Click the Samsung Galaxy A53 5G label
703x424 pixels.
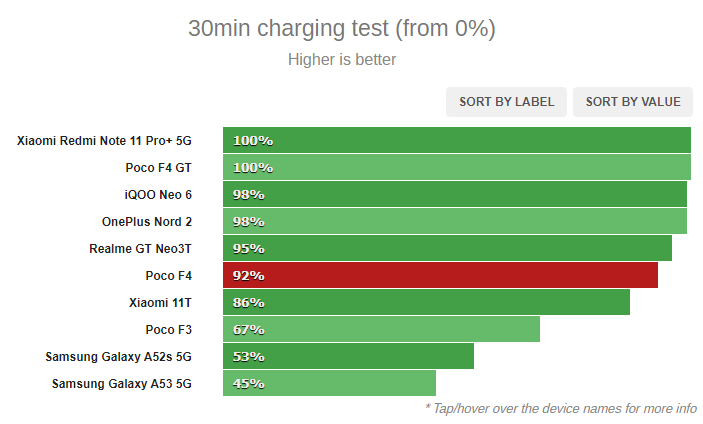(x=122, y=384)
